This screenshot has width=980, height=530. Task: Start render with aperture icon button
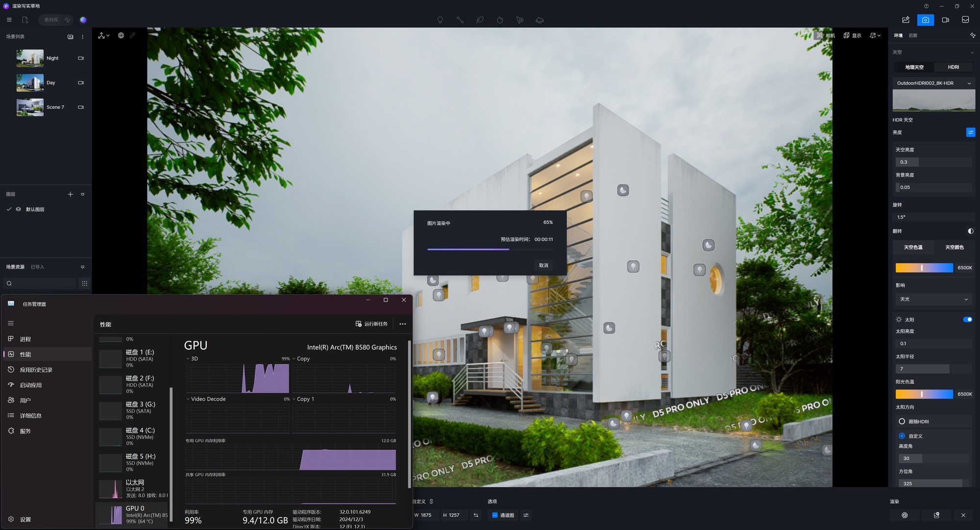pyautogui.click(x=905, y=515)
